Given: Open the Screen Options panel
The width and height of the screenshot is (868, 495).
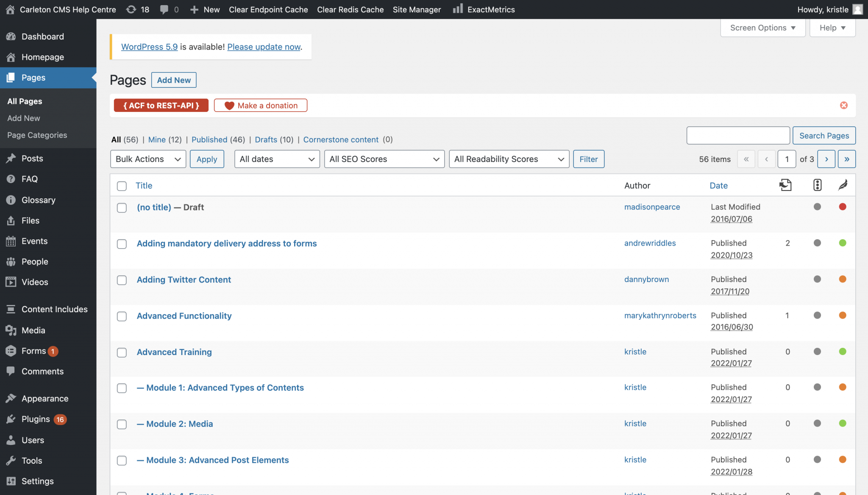Looking at the screenshot, I should pos(762,28).
